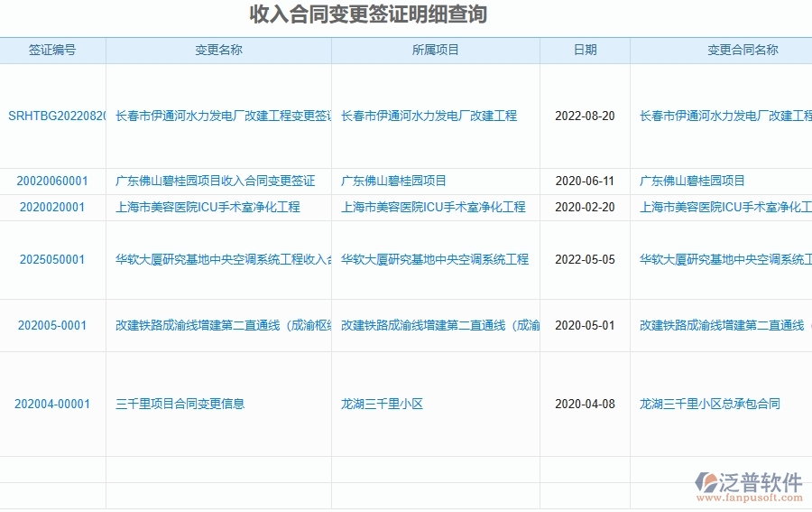Click the 所属项目 column header
This screenshot has width=812, height=512.
436,50
